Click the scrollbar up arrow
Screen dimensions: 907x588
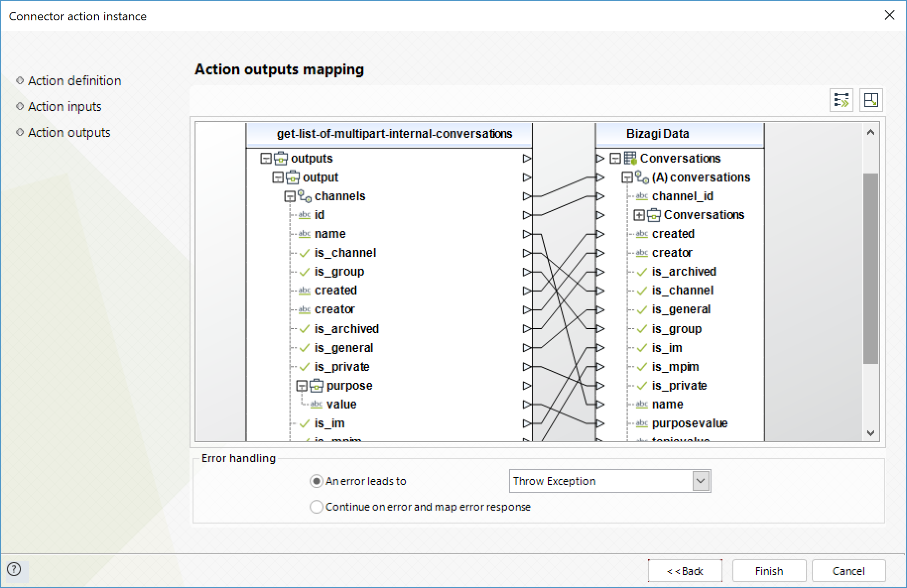pos(871,132)
